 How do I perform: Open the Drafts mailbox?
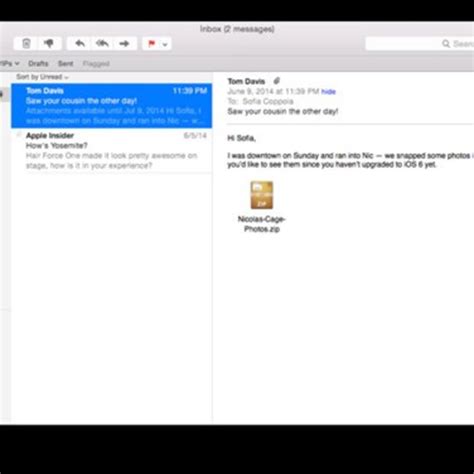[x=38, y=63]
